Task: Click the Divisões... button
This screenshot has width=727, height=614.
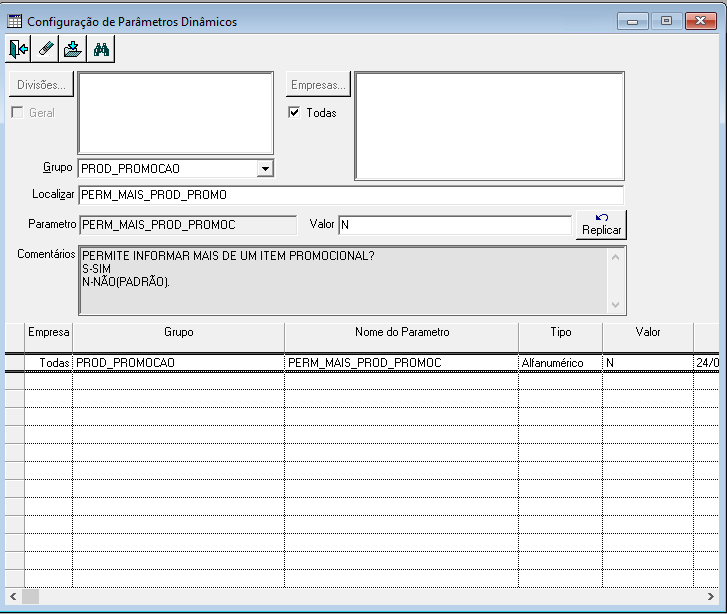Action: (41, 84)
